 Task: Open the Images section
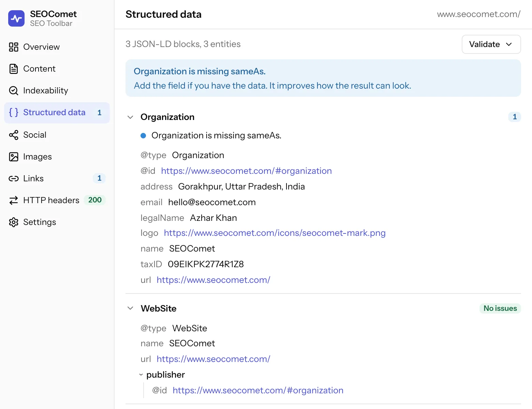point(57,157)
